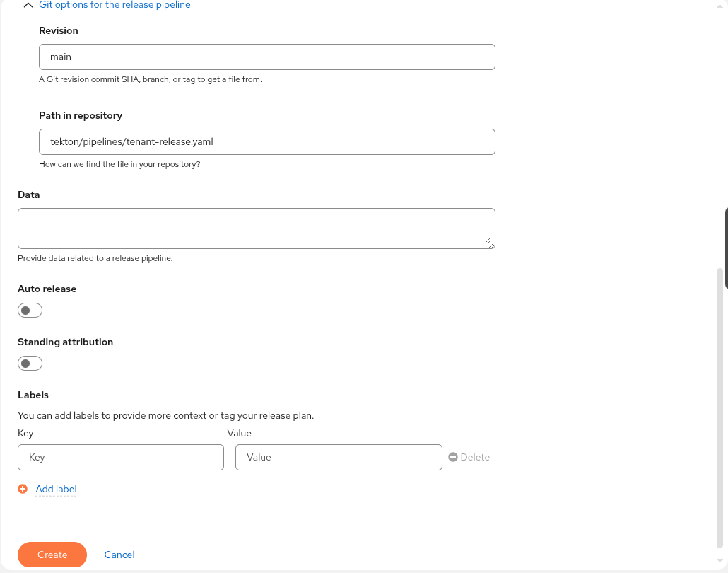This screenshot has width=728, height=573.
Task: Click the scrollbar down arrow
Action: pos(720,561)
